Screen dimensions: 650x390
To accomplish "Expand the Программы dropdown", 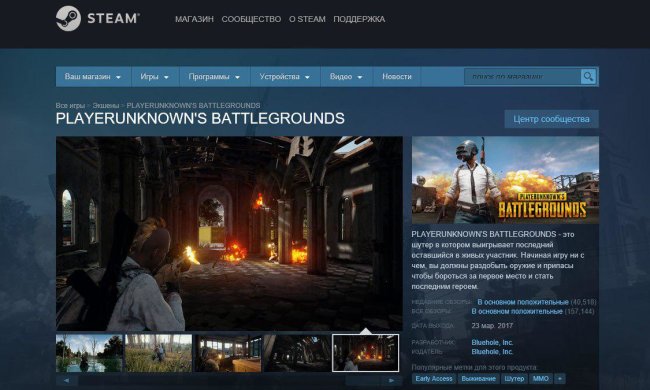I will 214,77.
